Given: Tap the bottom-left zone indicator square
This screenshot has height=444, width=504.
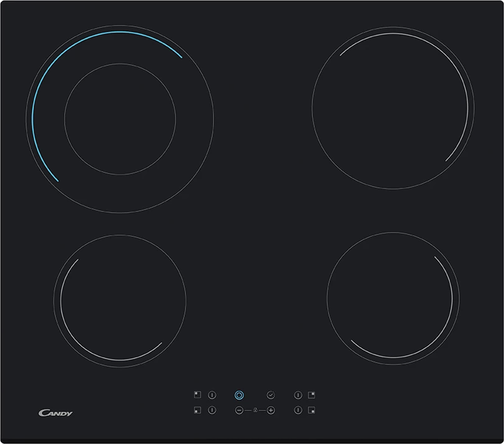Looking at the screenshot, I should tap(197, 410).
